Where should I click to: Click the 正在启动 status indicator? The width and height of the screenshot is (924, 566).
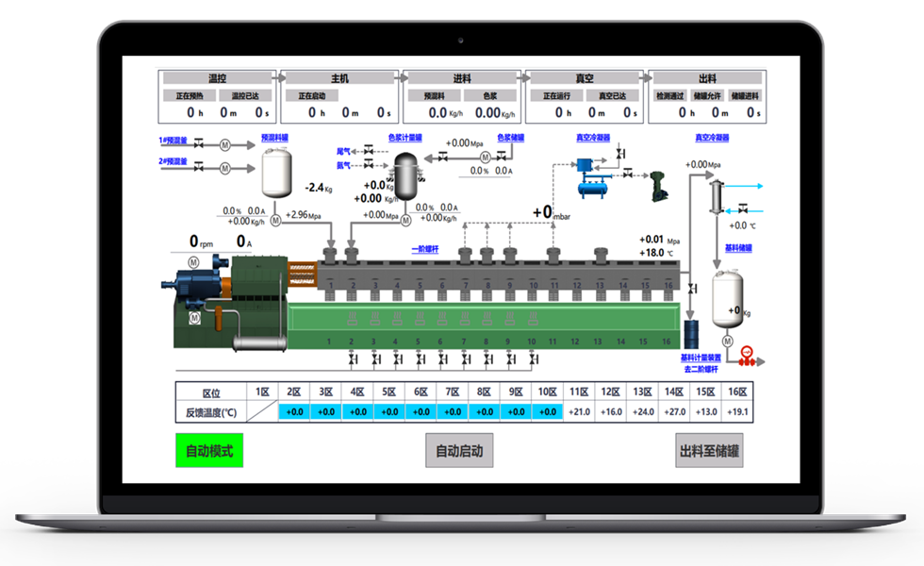[x=312, y=95]
